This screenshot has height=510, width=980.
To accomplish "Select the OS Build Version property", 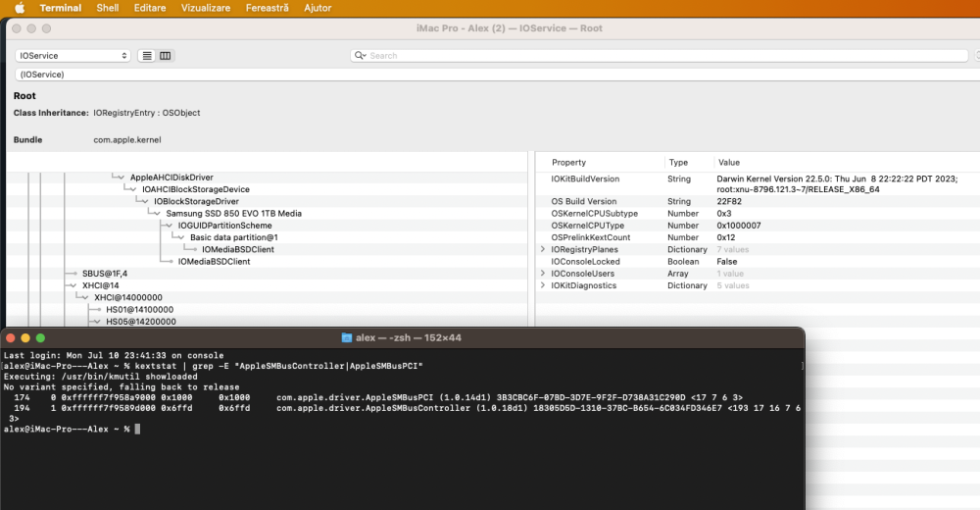I will point(584,201).
